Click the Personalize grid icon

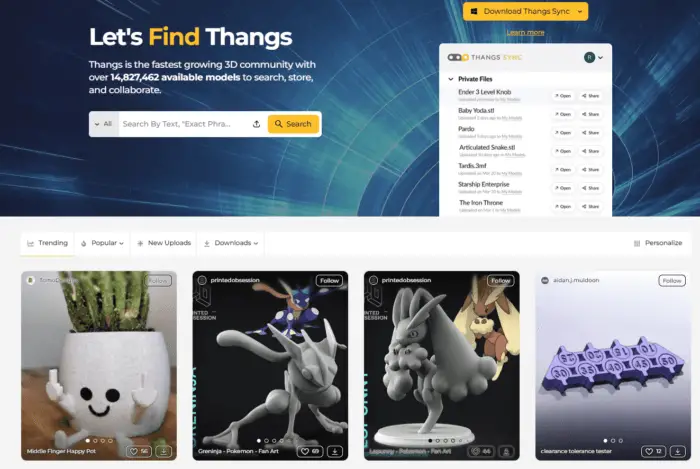[637, 243]
